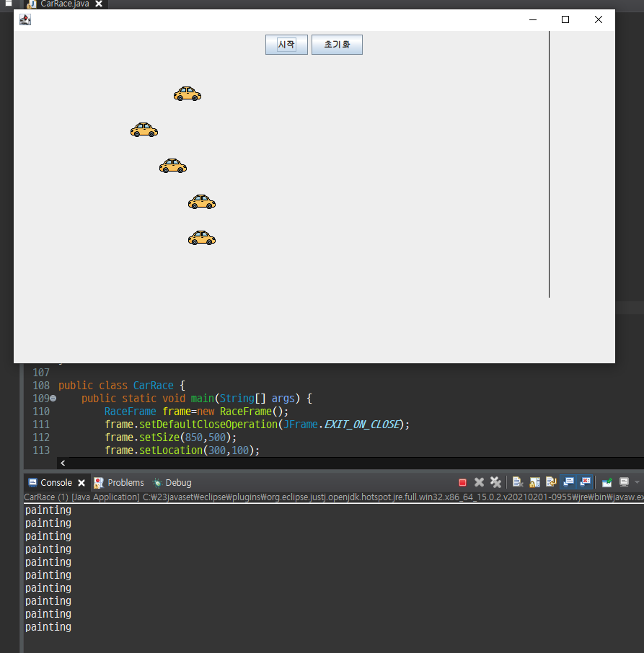Remove all terminated launches with double X icon
Image resolution: width=644 pixels, height=653 pixels.
tap(495, 482)
